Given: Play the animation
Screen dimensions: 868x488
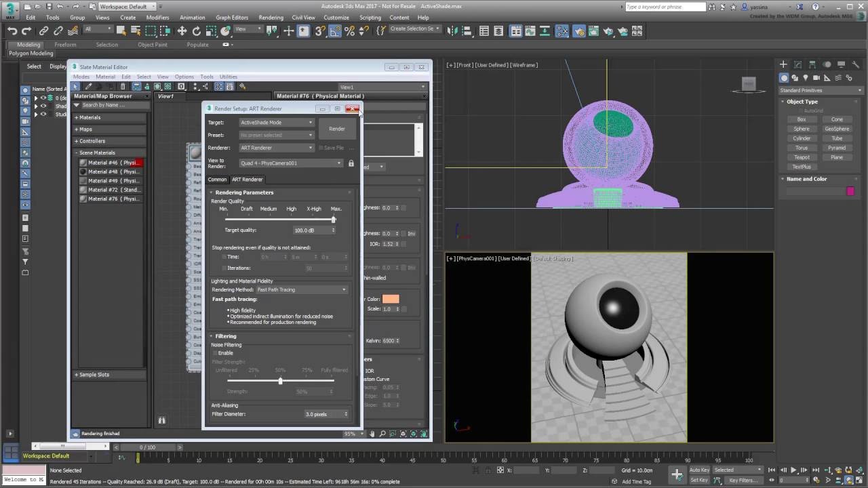Looking at the screenshot, I should point(793,470).
